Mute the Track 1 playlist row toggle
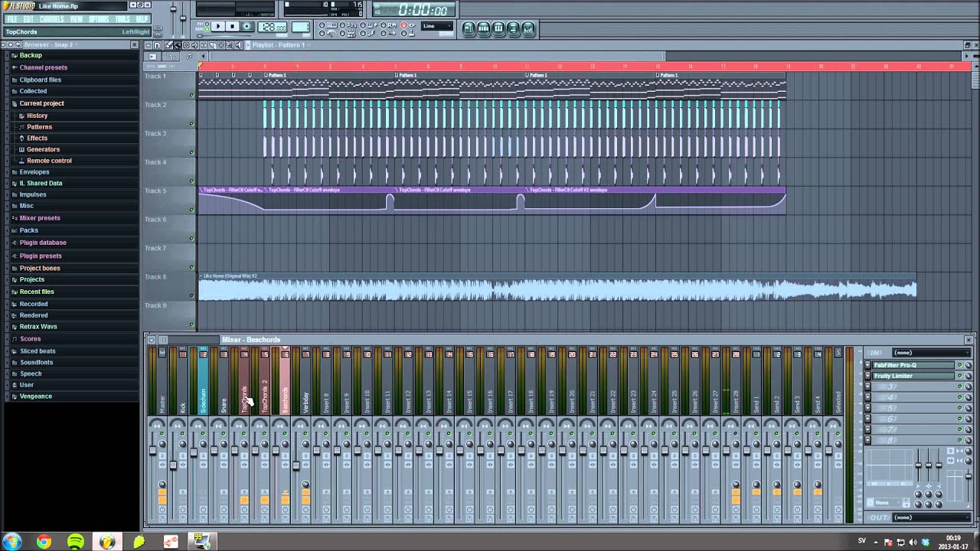The height and width of the screenshot is (551, 980). [x=191, y=95]
